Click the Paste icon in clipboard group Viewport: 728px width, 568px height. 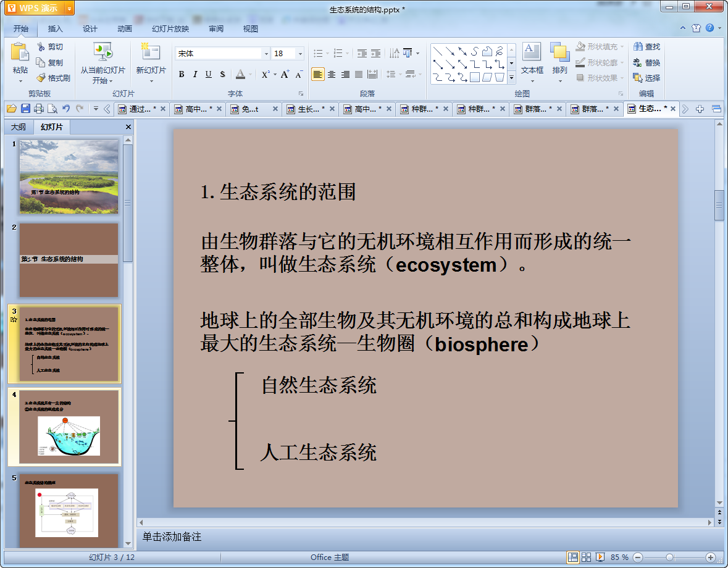(x=20, y=52)
